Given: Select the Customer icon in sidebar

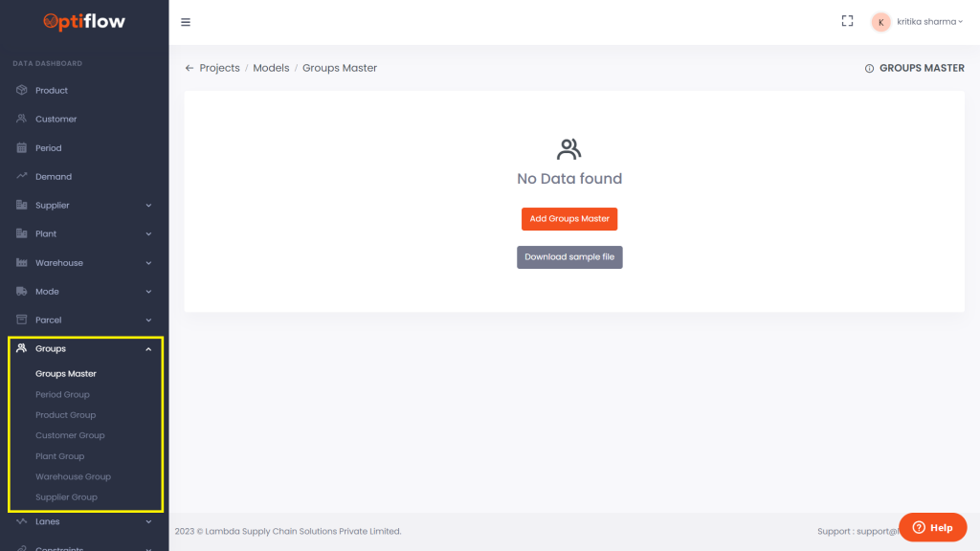Looking at the screenshot, I should tap(21, 119).
